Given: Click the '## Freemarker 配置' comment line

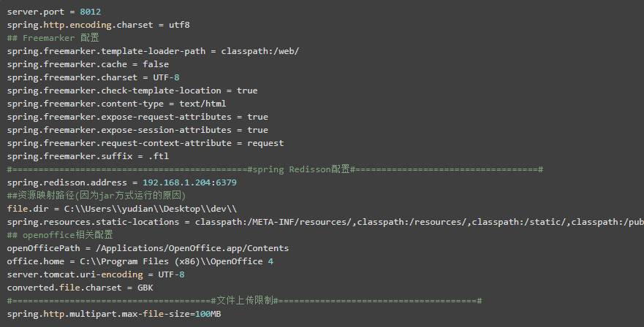Looking at the screenshot, I should click(53, 38).
